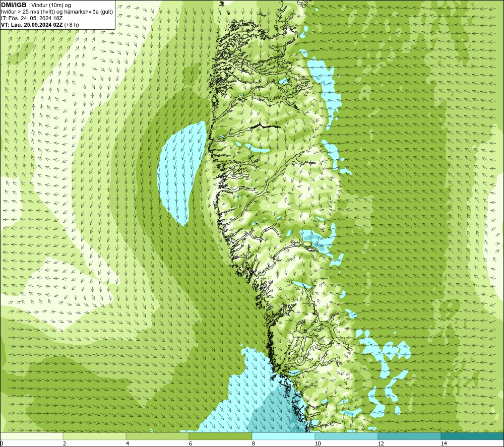The height and width of the screenshot is (447, 504).
Task: Click the scale label 2
Action: [x=65, y=443]
